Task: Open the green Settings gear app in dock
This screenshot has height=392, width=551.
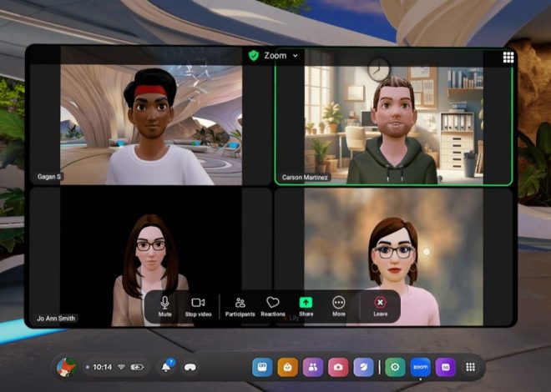Action: [x=395, y=368]
